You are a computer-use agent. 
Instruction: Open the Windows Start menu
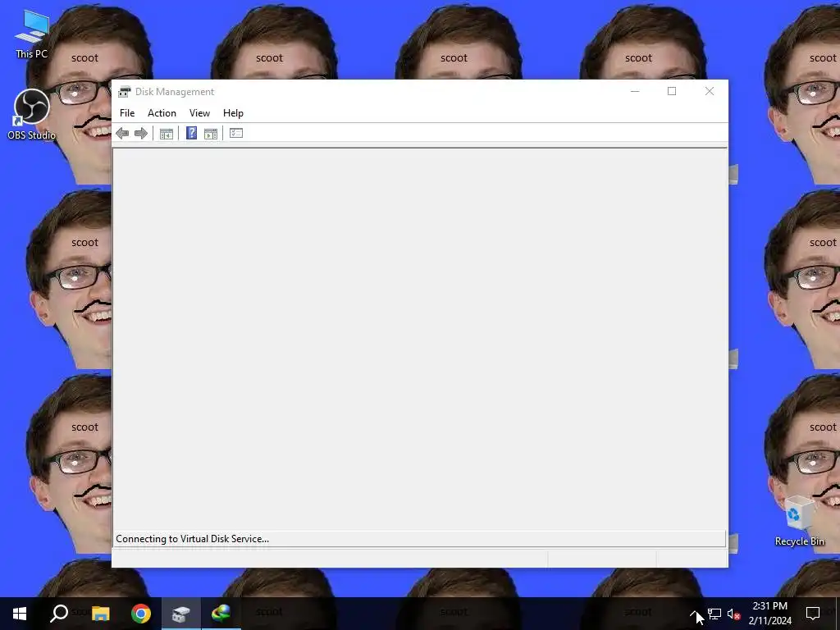click(20, 614)
